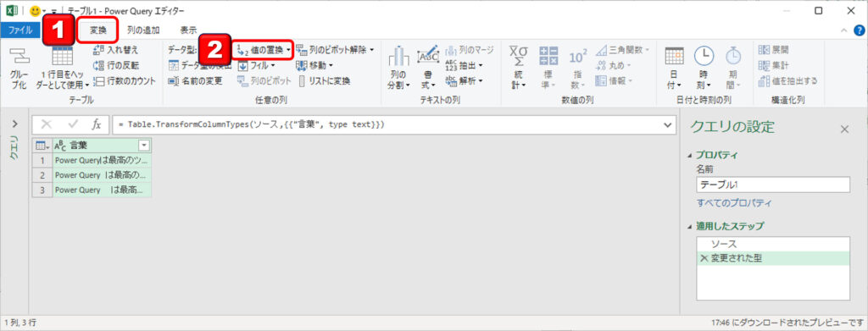Select row 2 cell in 言葉 column
The width and height of the screenshot is (868, 331).
(102, 175)
